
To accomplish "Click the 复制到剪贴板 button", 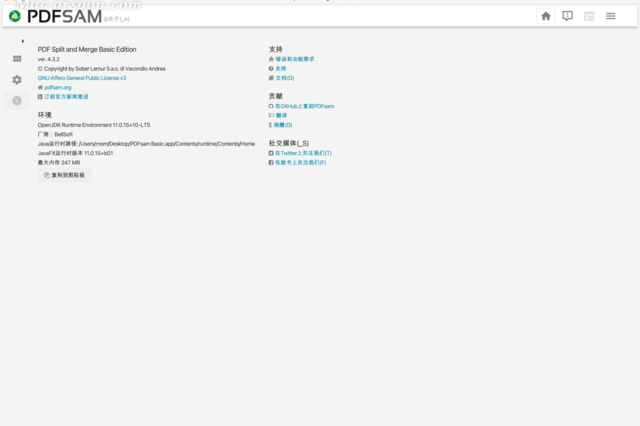I will point(64,175).
